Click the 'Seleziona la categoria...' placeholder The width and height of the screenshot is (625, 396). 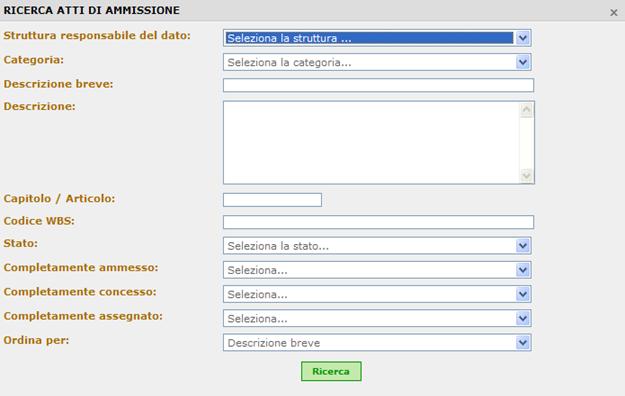click(289, 63)
